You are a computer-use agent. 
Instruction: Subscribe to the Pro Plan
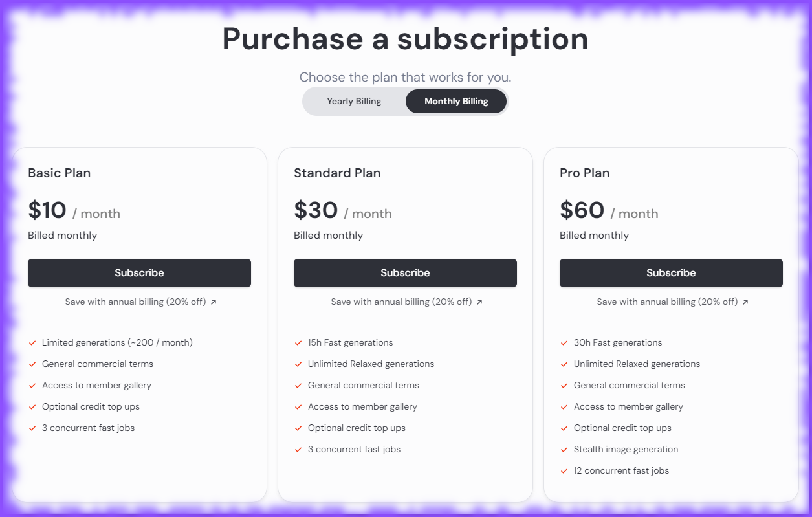tap(671, 273)
